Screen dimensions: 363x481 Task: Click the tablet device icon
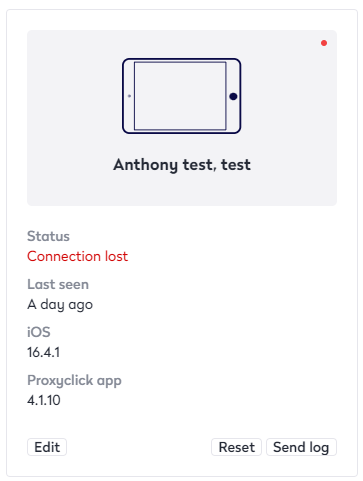pyautogui.click(x=182, y=96)
